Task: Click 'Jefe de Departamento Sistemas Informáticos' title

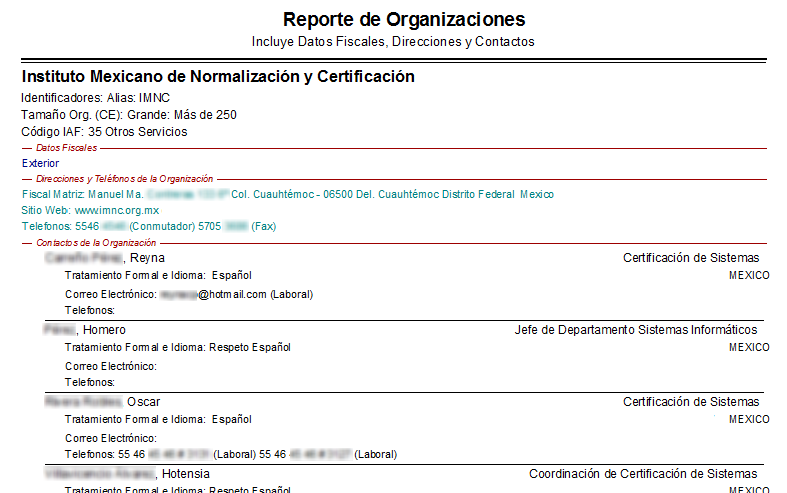Action: pos(636,330)
